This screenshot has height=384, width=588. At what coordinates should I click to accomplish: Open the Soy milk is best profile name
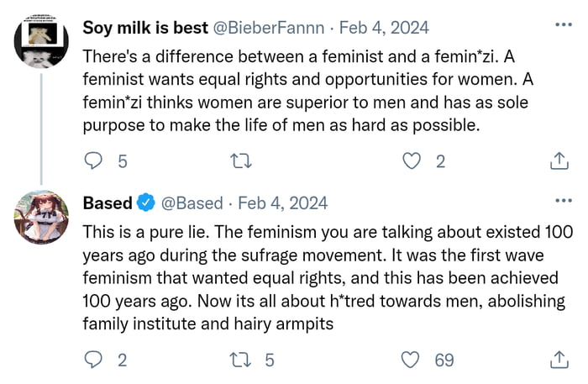145,28
